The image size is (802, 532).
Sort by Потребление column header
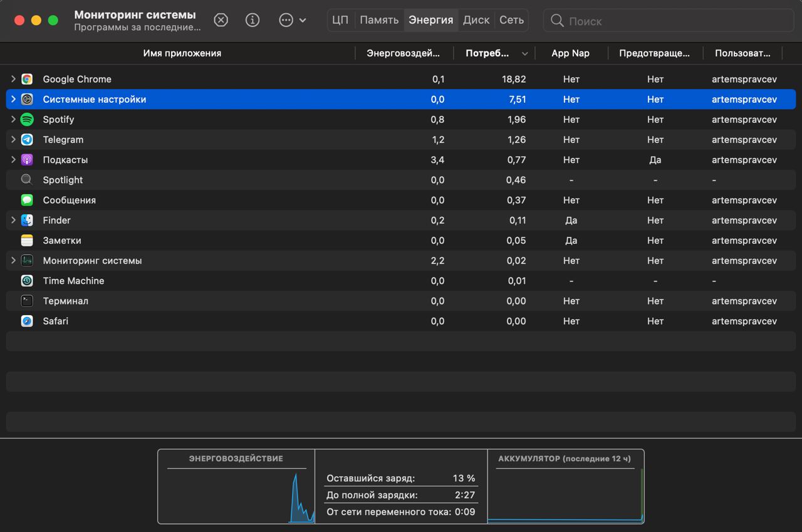coord(494,53)
